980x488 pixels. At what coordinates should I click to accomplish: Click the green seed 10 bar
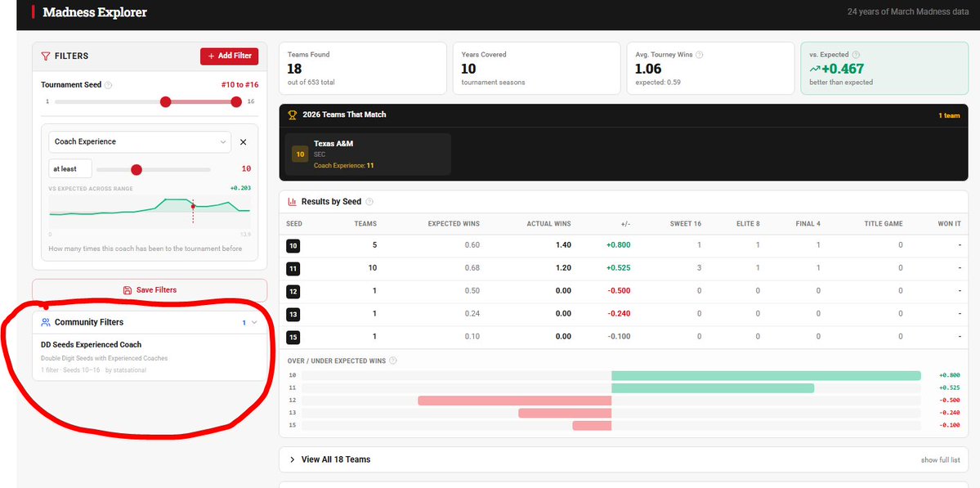point(766,375)
